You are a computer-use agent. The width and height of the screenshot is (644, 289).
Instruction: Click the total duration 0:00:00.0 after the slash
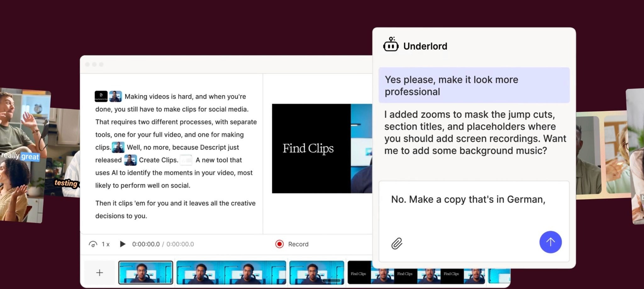[x=180, y=244]
